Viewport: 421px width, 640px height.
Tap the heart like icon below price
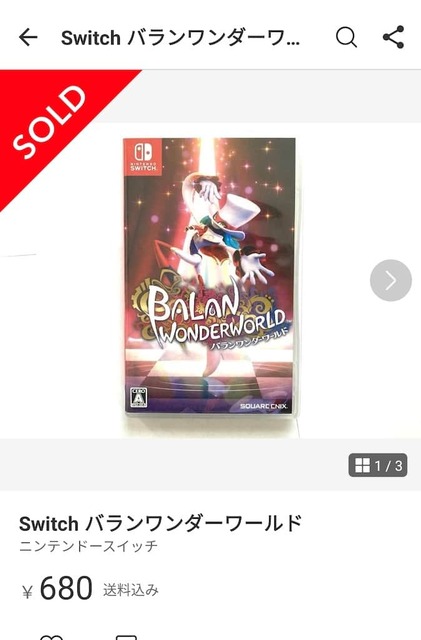click(x=51, y=637)
